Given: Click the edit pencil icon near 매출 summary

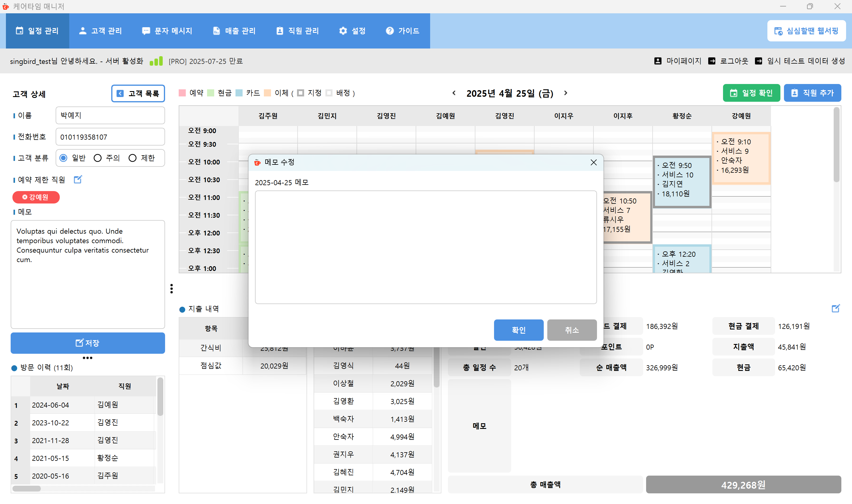Looking at the screenshot, I should [x=836, y=308].
